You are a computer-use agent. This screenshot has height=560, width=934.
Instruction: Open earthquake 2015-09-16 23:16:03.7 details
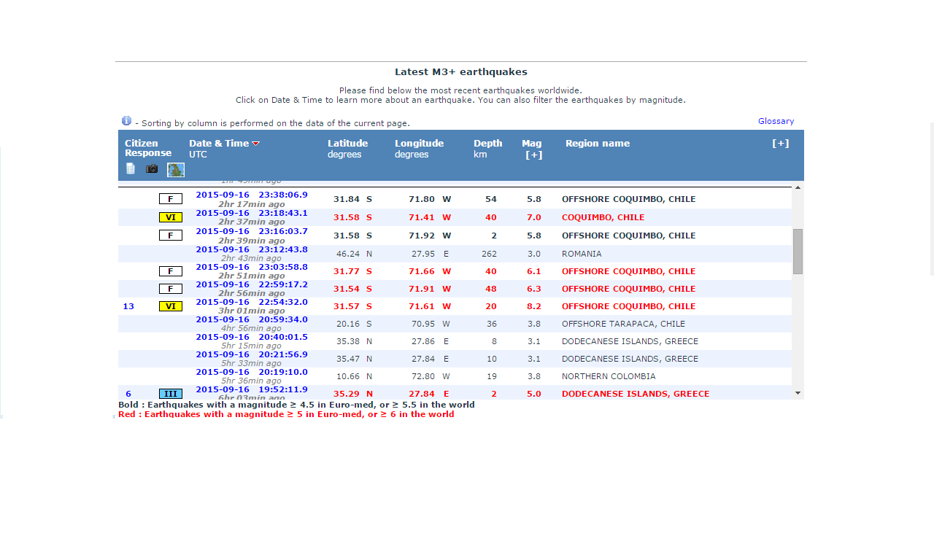tap(252, 231)
